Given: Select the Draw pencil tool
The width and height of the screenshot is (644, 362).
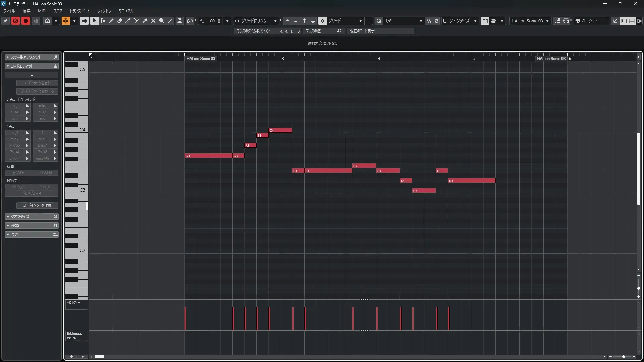Looking at the screenshot, I should pos(111,21).
